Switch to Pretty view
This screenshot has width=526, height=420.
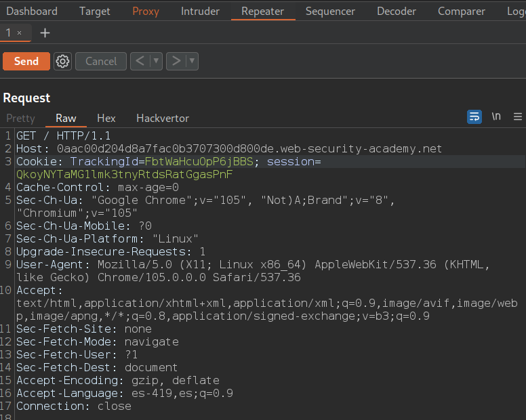pyautogui.click(x=20, y=118)
